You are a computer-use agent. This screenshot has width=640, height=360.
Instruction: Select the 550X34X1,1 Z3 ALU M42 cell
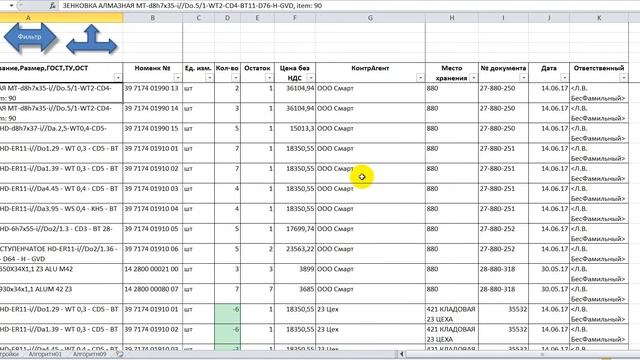61,273
